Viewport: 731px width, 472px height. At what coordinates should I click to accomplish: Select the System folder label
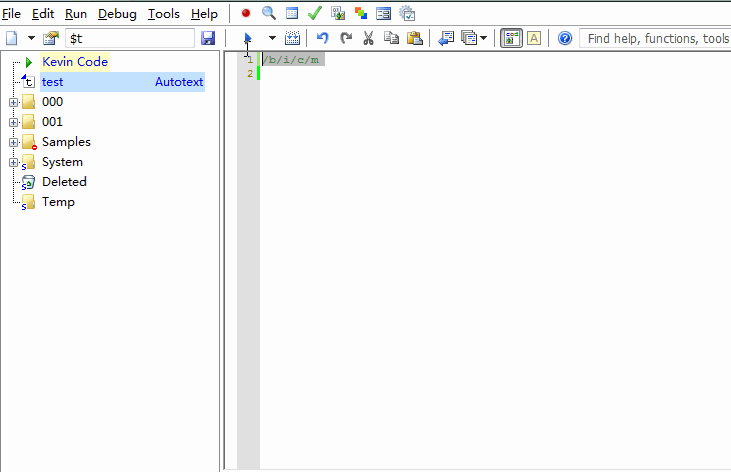pyautogui.click(x=62, y=162)
